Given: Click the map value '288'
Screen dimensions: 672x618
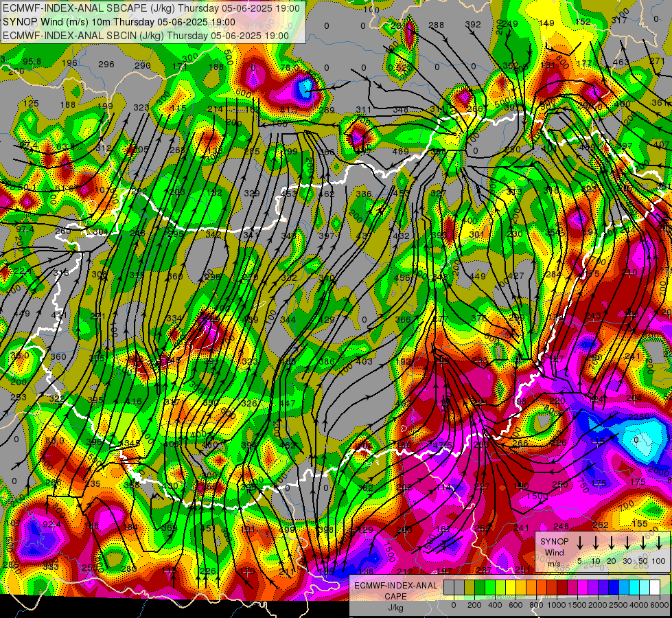Looking at the screenshot, I should tap(437, 25).
